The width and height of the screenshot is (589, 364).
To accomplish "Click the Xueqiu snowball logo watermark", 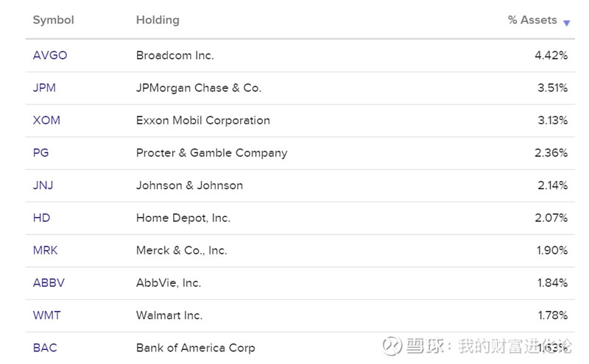I will tap(392, 346).
